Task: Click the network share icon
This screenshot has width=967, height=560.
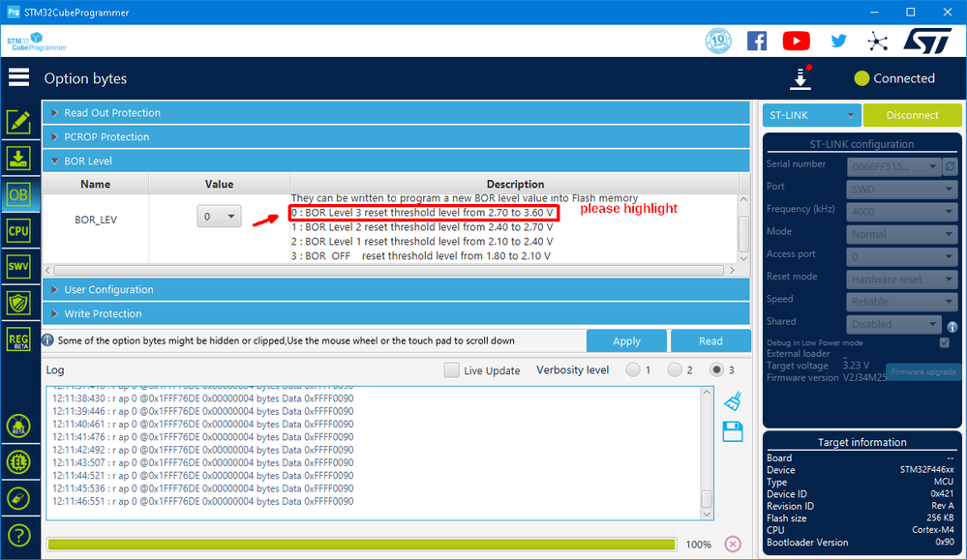Action: (x=877, y=42)
